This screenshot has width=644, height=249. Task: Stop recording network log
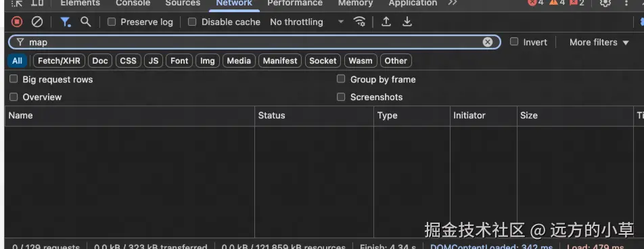tap(17, 22)
